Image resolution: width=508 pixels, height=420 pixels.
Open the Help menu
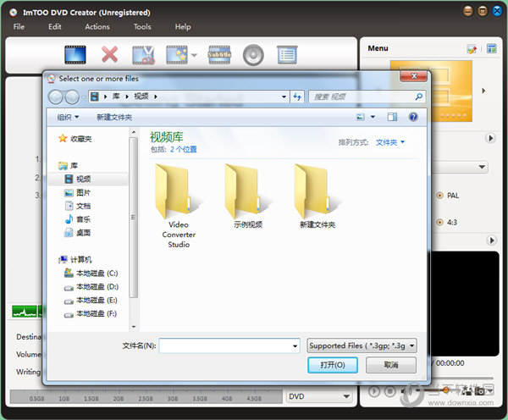pyautogui.click(x=183, y=26)
